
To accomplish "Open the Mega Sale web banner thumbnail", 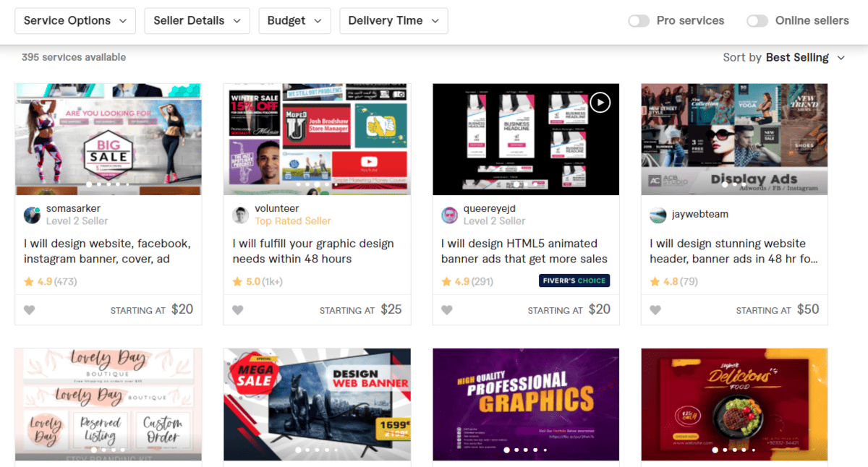I will click(317, 404).
